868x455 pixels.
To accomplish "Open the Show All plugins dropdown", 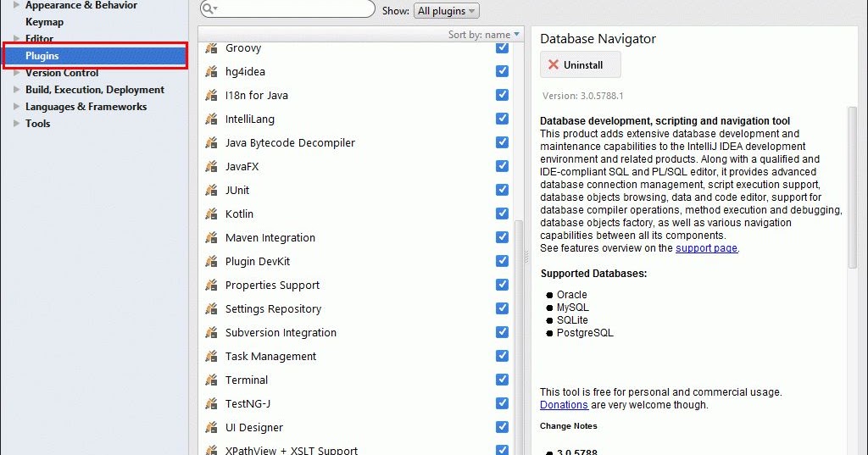I will pos(446,11).
